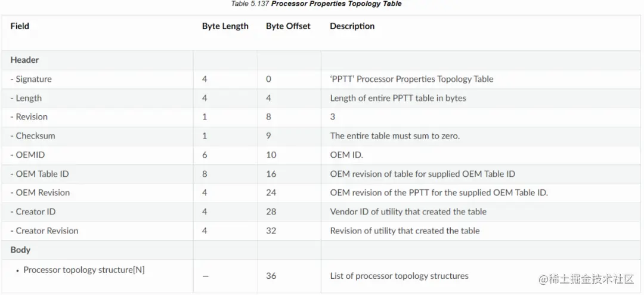Click the byte offset value '36'
The image size is (644, 295).
[271, 276]
